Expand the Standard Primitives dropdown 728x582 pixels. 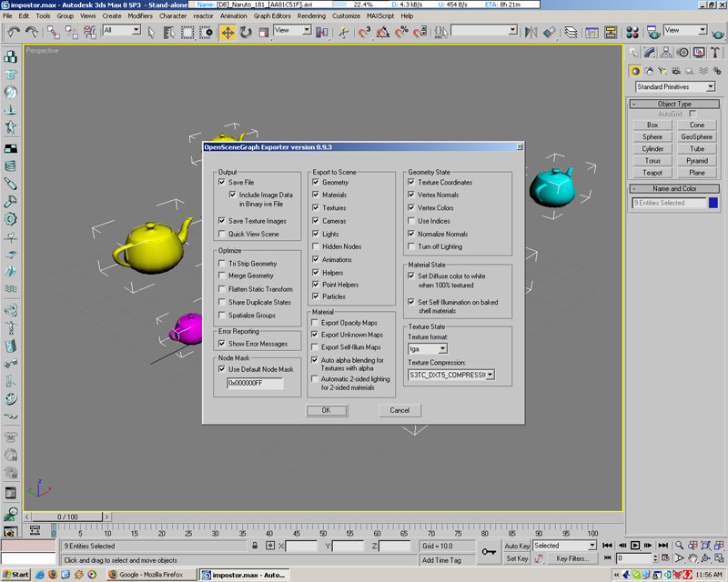coord(710,87)
